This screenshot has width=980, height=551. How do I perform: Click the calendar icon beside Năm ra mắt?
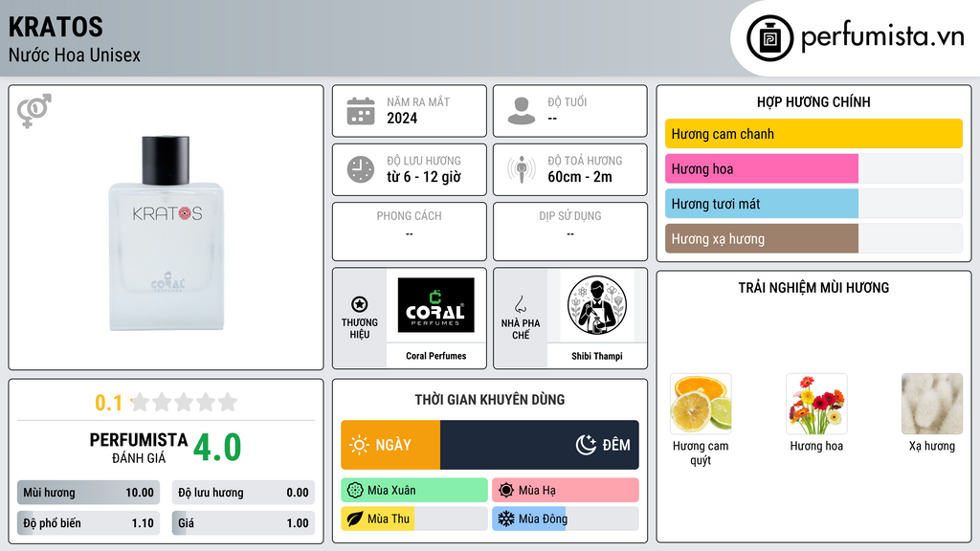[361, 111]
